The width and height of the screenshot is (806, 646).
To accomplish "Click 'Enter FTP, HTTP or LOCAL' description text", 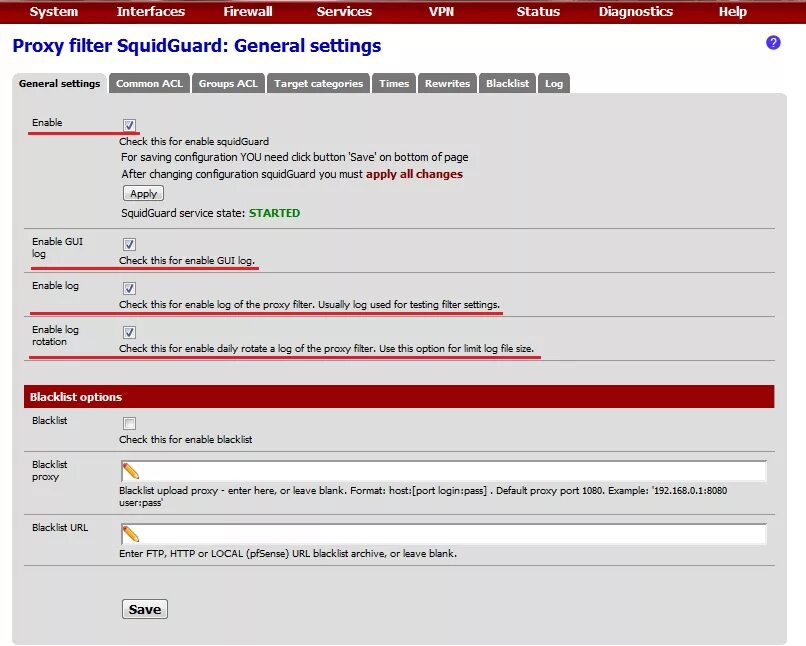I will tap(288, 553).
